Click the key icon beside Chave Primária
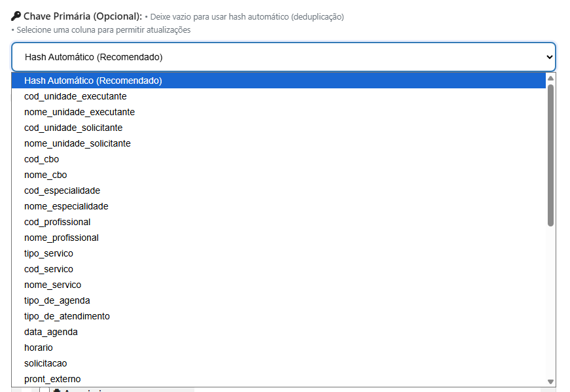 (x=16, y=16)
